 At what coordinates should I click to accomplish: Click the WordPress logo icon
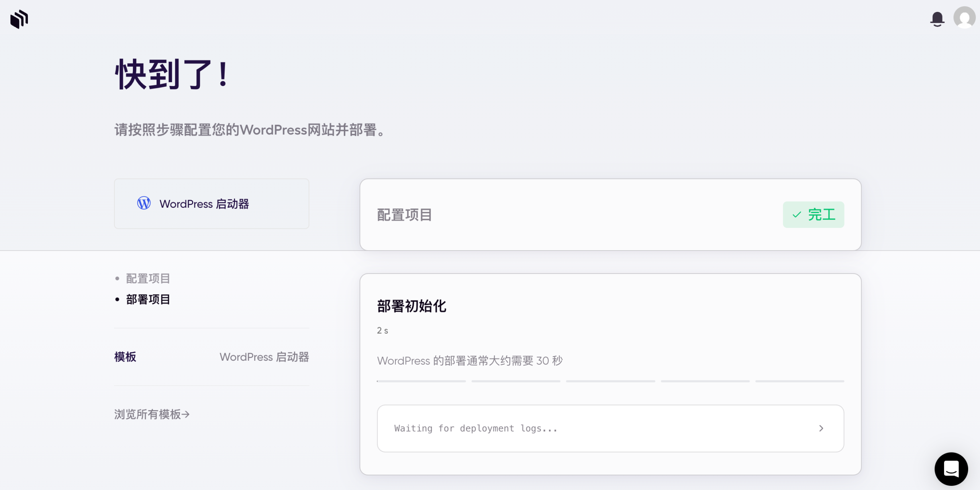pyautogui.click(x=144, y=203)
